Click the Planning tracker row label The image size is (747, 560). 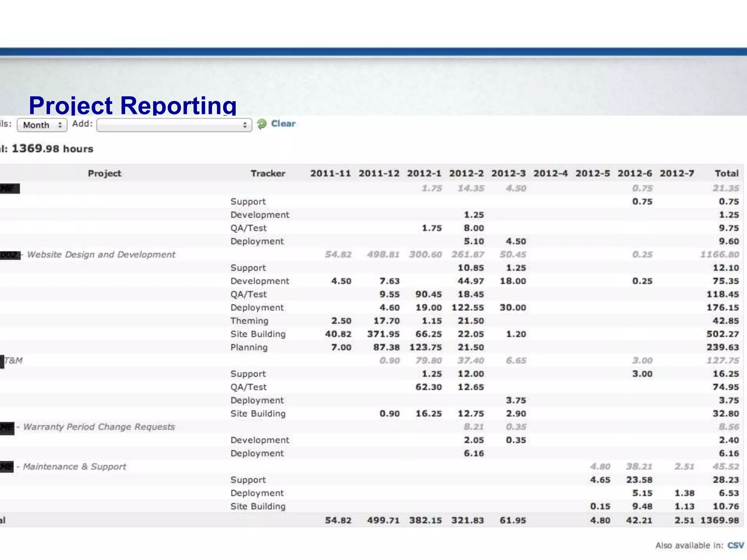[249, 347]
